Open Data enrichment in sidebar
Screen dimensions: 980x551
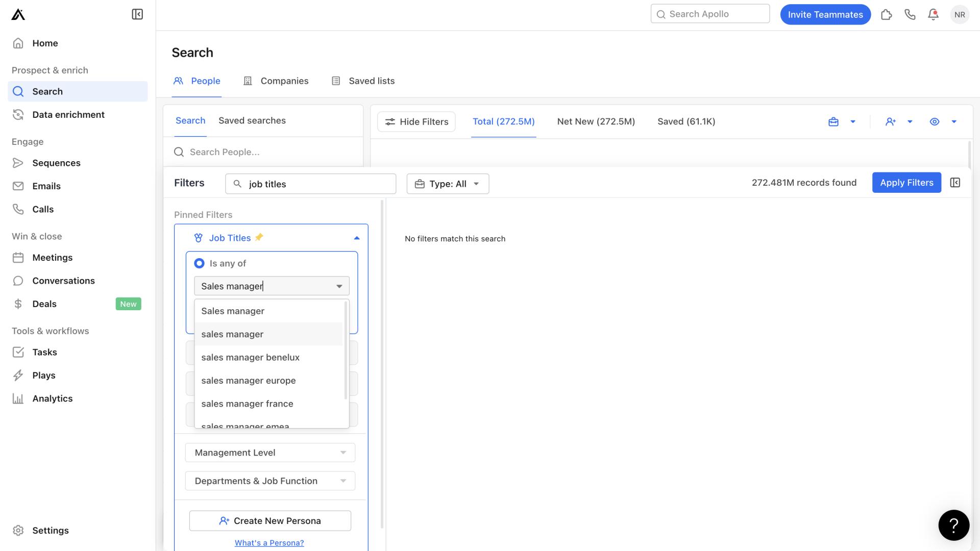(x=78, y=115)
